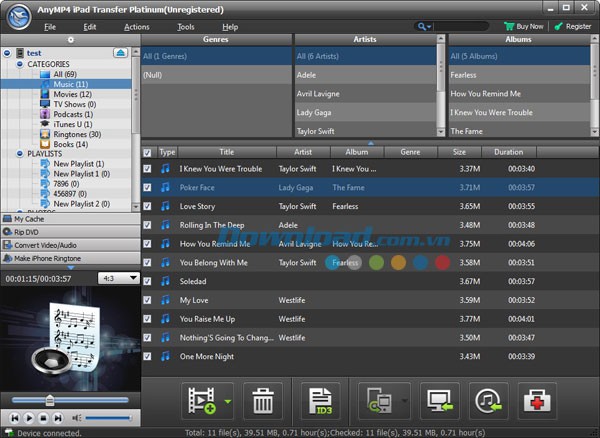Collapse the filter panel with up arrow

370,143
